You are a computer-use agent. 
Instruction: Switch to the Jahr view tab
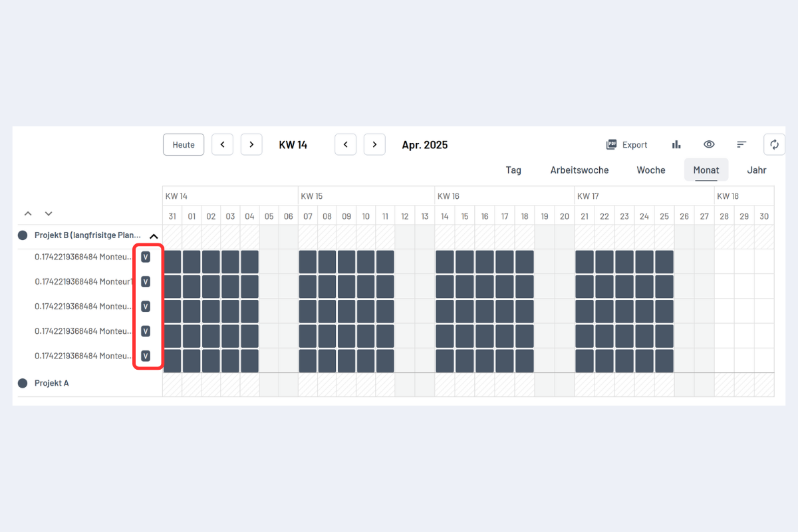756,170
